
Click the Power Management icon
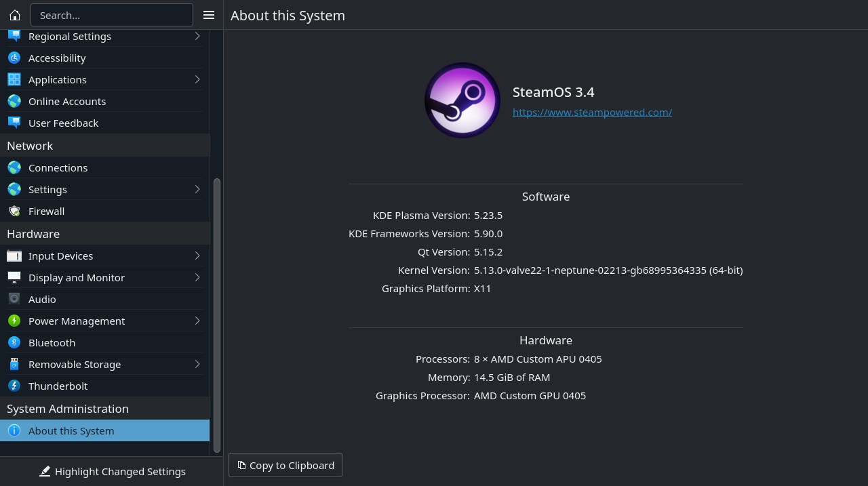tap(14, 321)
